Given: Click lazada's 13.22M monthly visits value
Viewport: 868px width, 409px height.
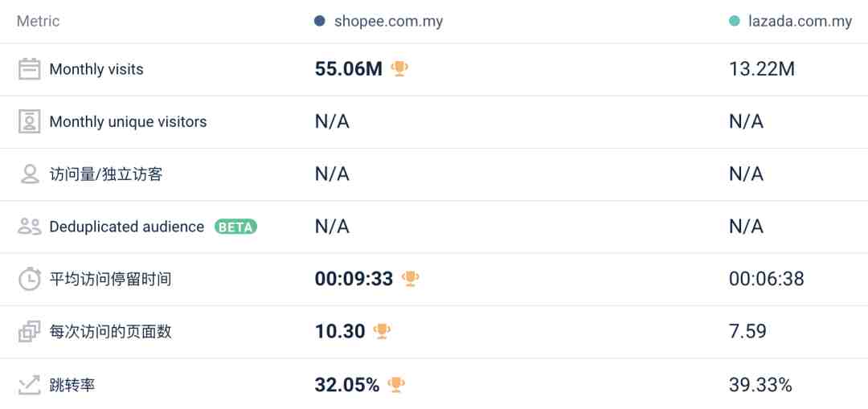Looking at the screenshot, I should pyautogui.click(x=762, y=69).
